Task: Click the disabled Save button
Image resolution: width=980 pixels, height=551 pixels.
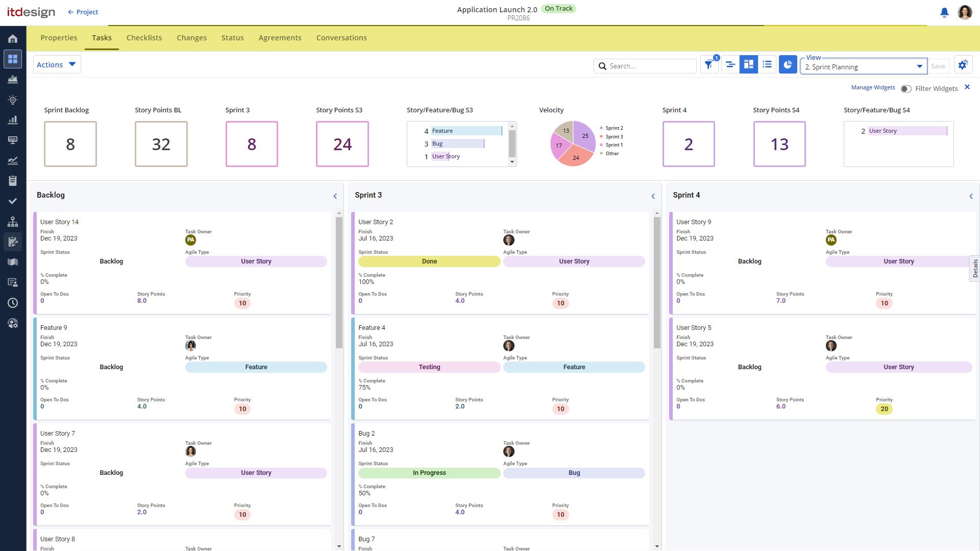Action: click(x=938, y=66)
